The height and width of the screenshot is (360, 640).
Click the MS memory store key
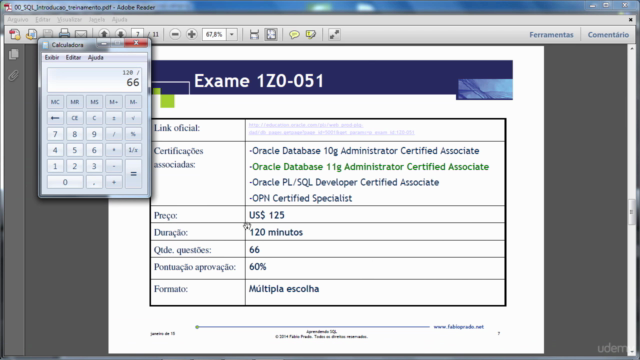coord(94,102)
